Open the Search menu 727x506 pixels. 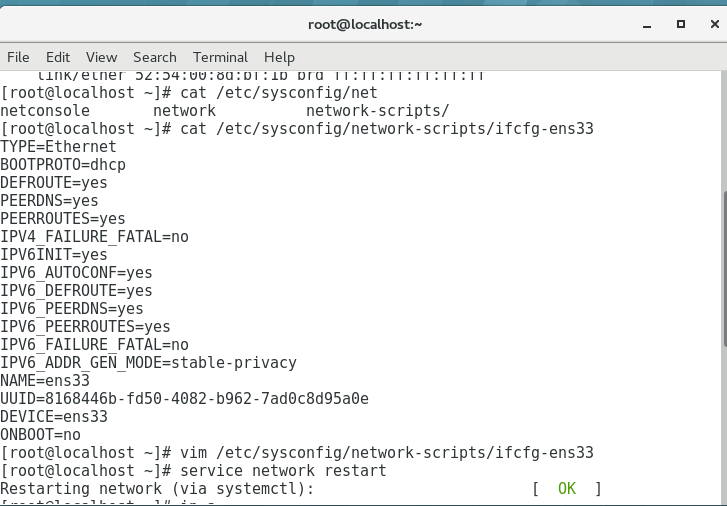click(x=155, y=57)
